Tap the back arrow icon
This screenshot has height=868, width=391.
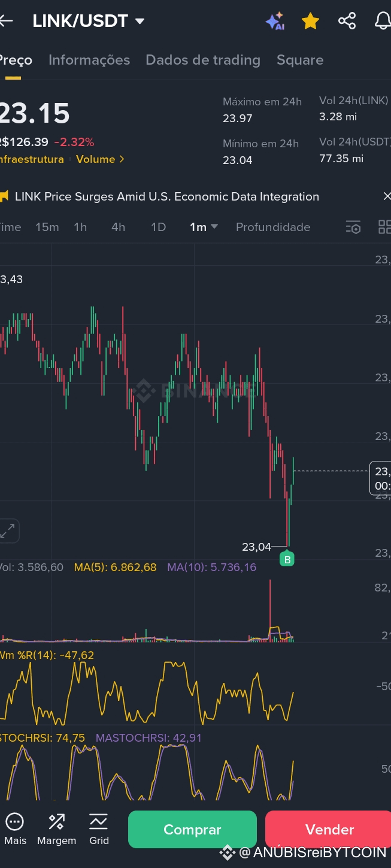tap(6, 21)
